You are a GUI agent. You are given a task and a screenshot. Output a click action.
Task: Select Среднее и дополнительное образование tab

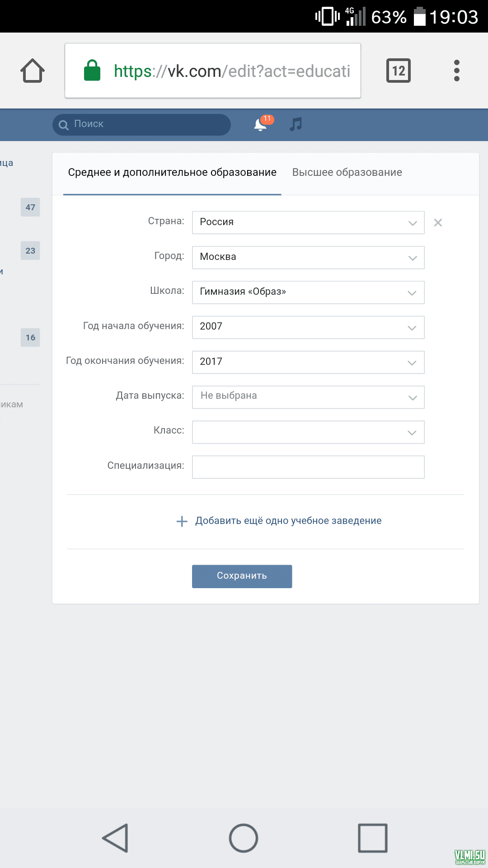[172, 172]
